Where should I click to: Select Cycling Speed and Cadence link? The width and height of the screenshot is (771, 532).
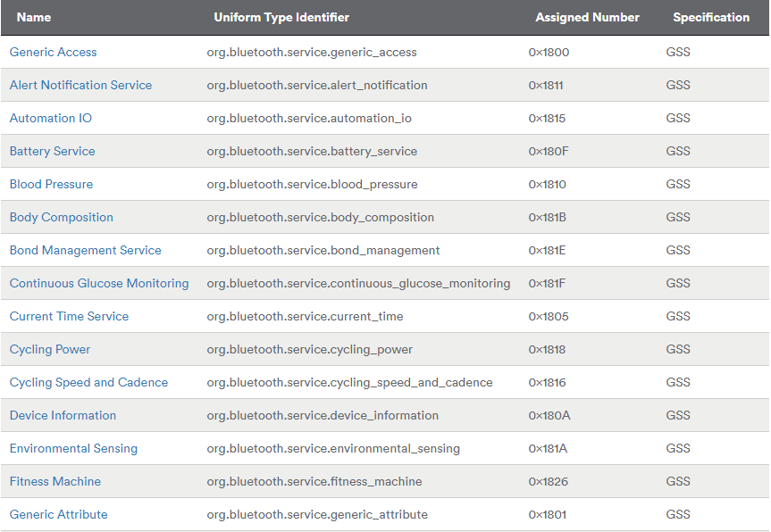point(88,382)
